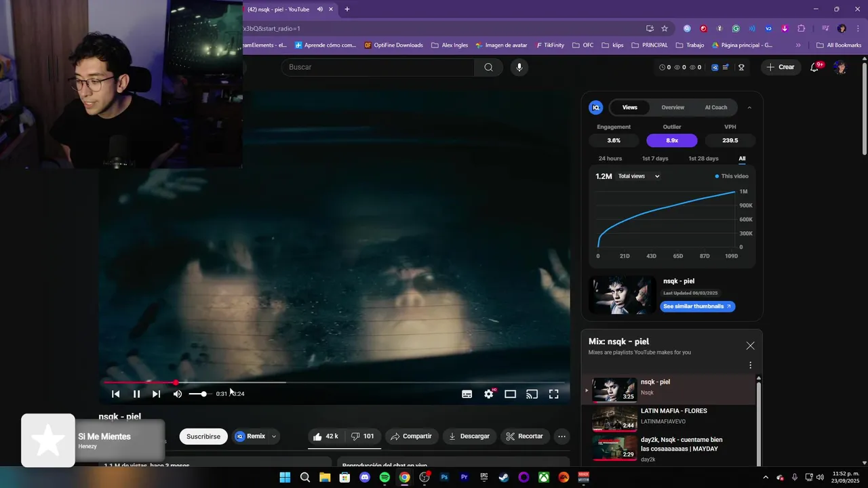Open the PRINCIPAL bookmarks folder
Image resolution: width=868 pixels, height=488 pixels.
[x=650, y=45]
